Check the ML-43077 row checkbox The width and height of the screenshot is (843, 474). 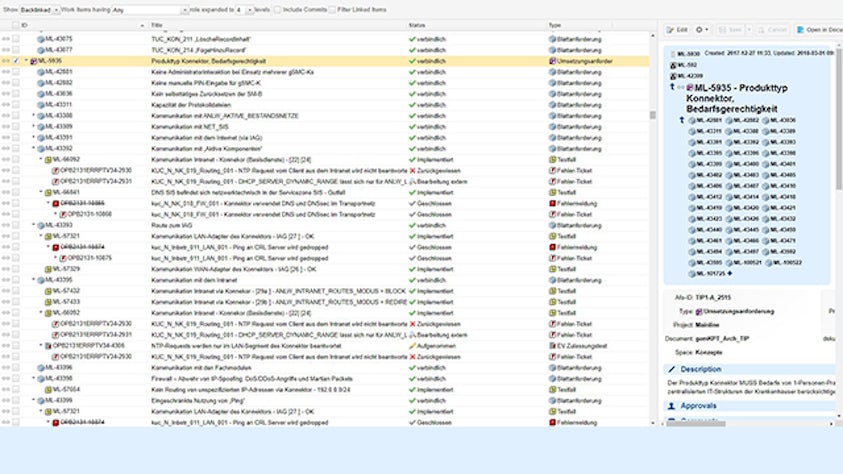point(16,50)
